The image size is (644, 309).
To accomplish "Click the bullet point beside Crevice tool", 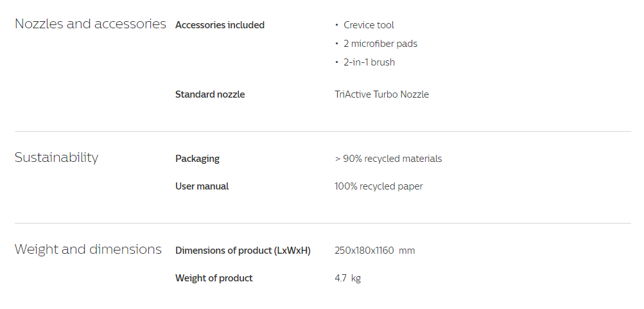I will pyautogui.click(x=337, y=25).
